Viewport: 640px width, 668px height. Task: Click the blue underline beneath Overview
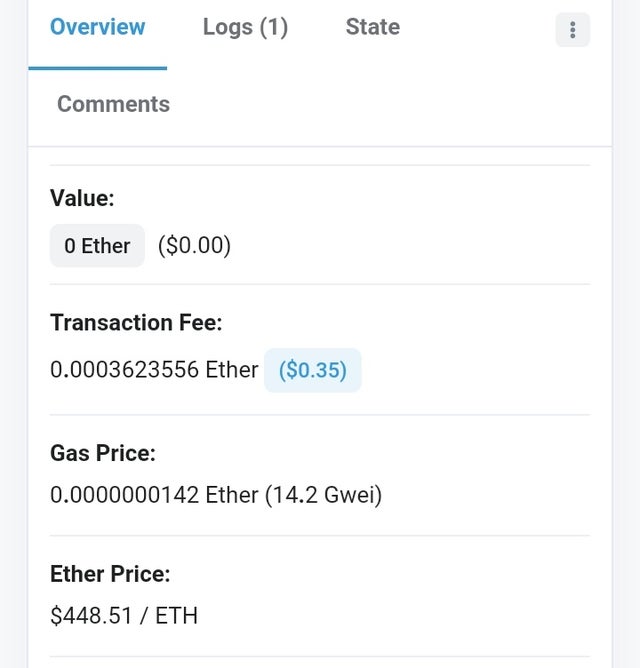pos(98,68)
